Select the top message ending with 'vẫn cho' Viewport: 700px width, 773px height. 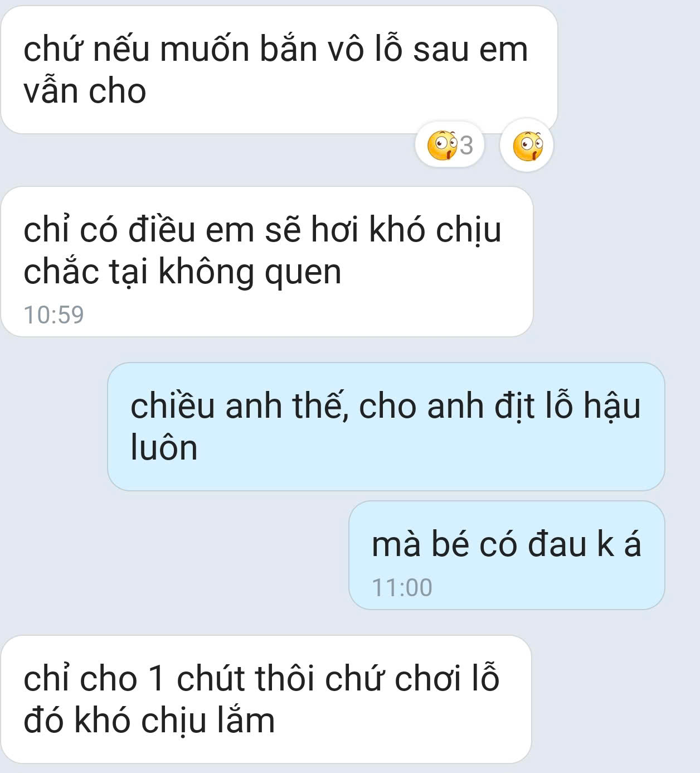(x=279, y=70)
